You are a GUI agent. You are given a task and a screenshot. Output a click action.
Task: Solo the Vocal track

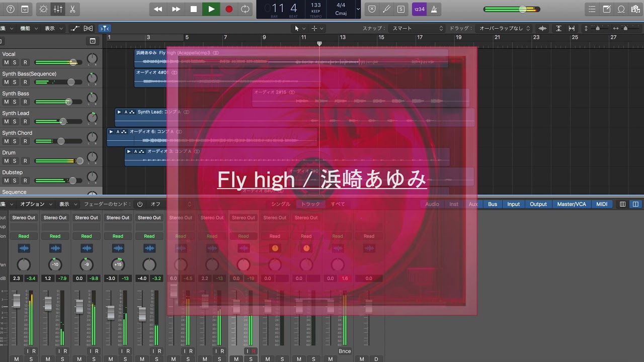coord(15,62)
